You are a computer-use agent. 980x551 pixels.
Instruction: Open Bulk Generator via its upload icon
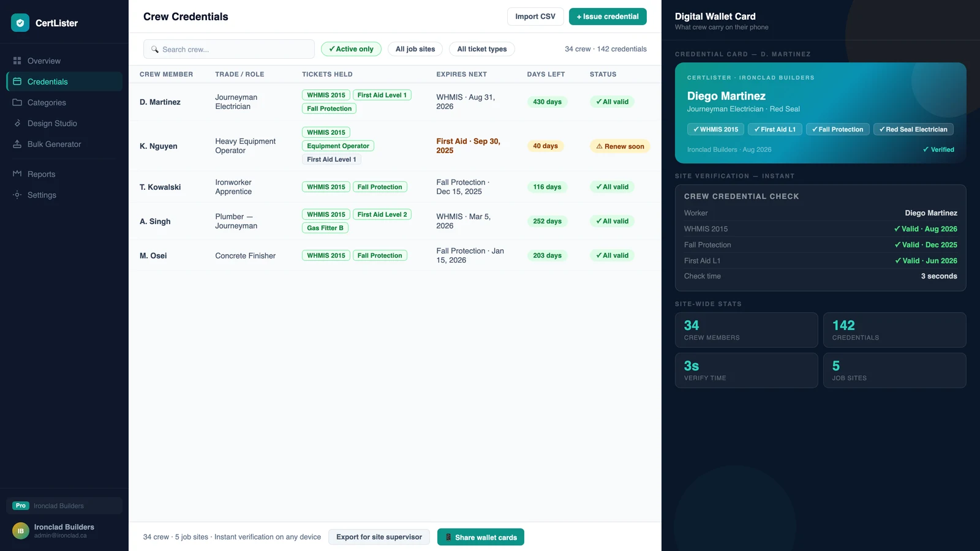coord(17,144)
